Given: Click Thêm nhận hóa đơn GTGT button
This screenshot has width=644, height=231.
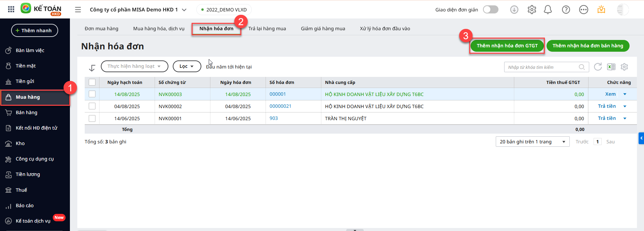Looking at the screenshot, I should tap(507, 46).
